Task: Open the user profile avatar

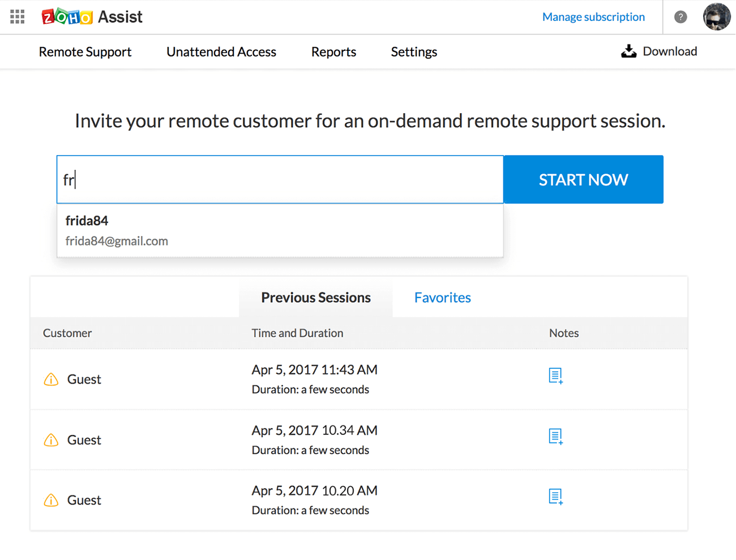Action: coord(716,17)
